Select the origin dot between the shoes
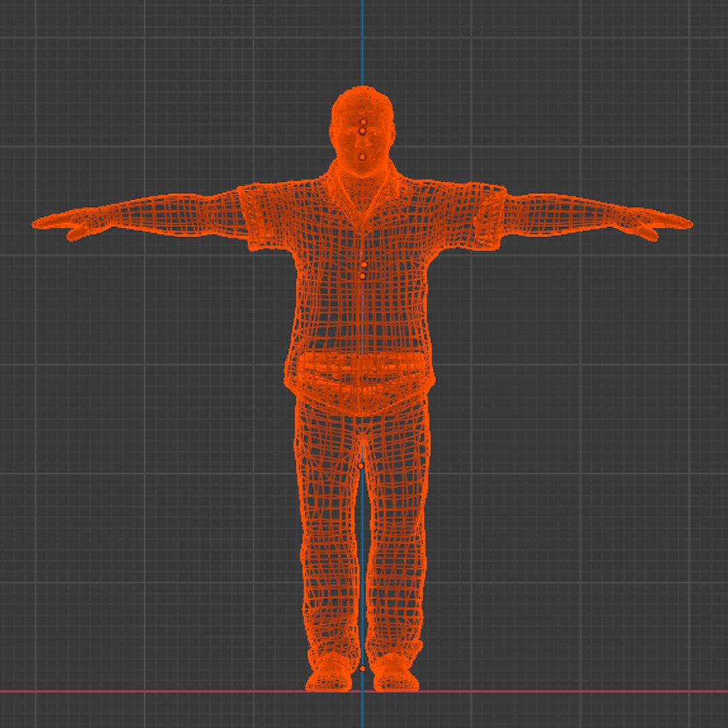 pos(362,669)
